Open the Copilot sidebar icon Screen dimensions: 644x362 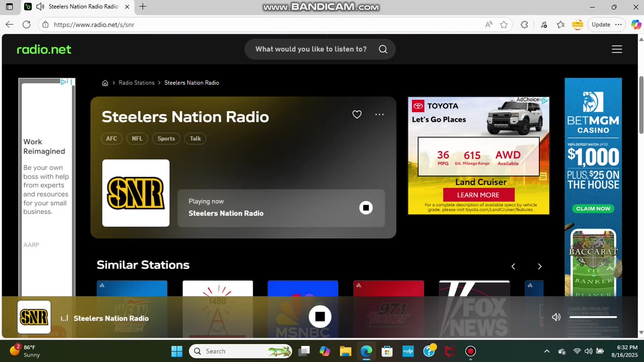[x=636, y=24]
